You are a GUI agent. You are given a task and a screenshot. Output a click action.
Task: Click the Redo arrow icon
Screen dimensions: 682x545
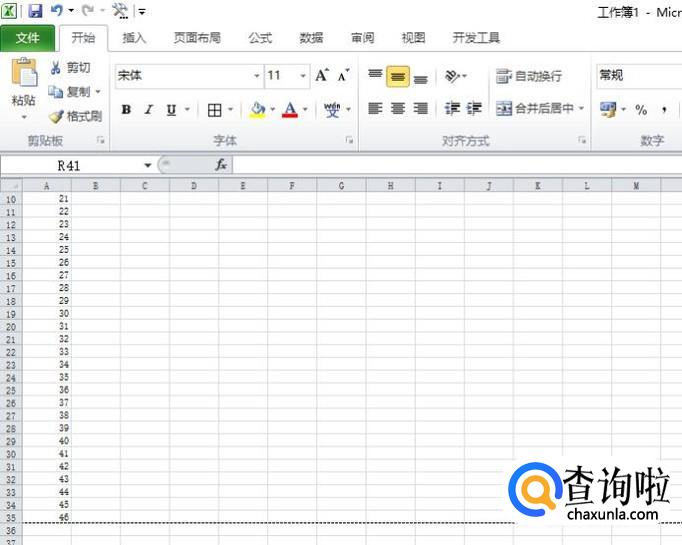tap(88, 10)
